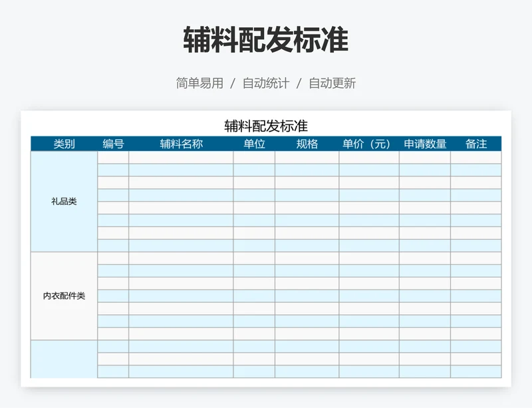Click the 自动统计 subtitle text
This screenshot has height=408, width=532.
[x=265, y=83]
